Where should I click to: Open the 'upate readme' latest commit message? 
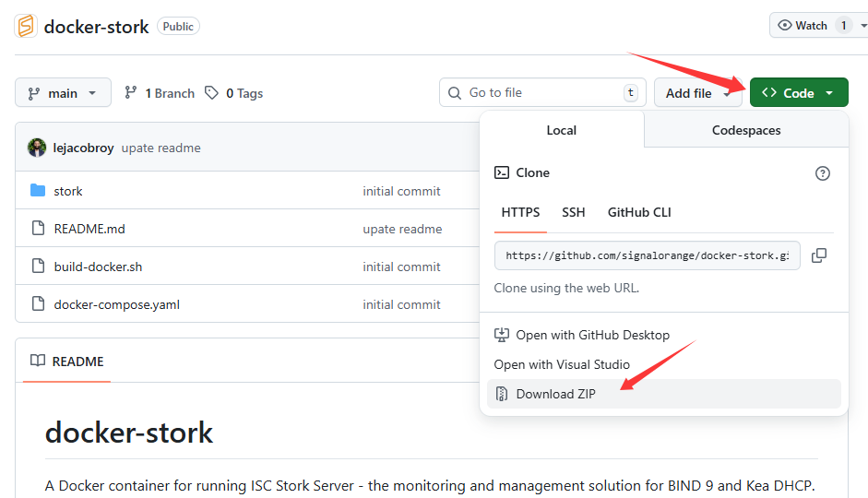161,148
